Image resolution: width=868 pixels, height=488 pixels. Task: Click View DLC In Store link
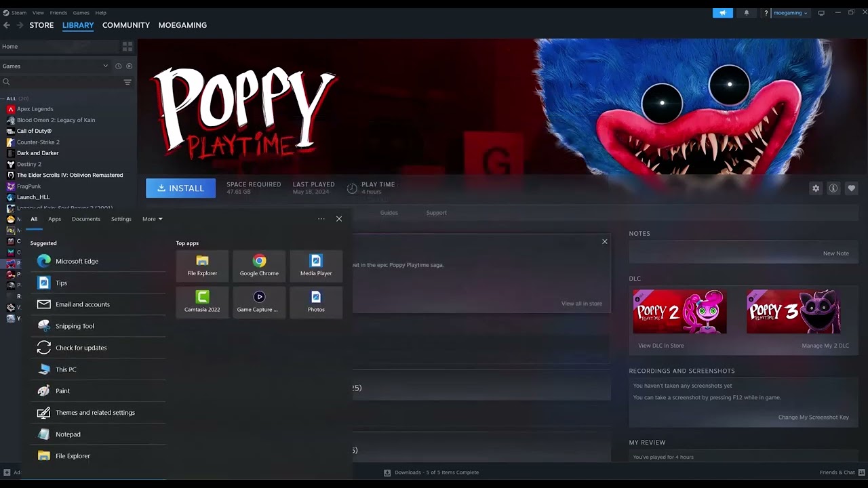tap(661, 346)
